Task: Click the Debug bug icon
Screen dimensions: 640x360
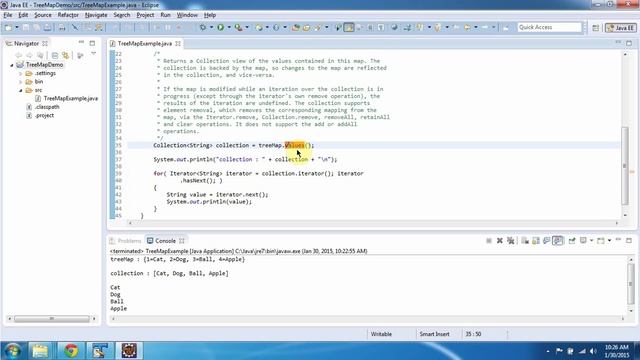Action: [x=203, y=27]
